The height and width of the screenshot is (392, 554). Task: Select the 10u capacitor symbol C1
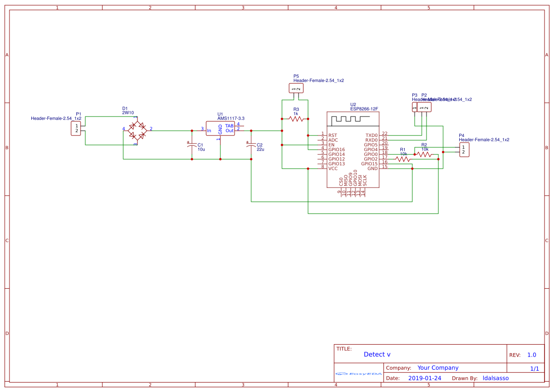192,146
